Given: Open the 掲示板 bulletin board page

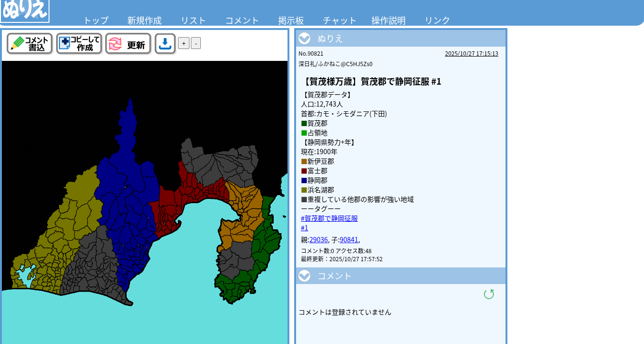Looking at the screenshot, I should (291, 20).
